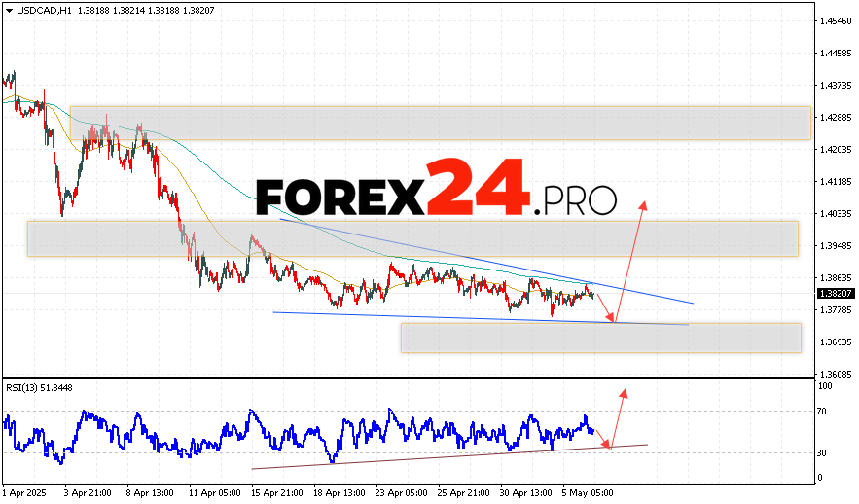The image size is (859, 504).
Task: Click the 1.41185 price axis label
Action: (x=836, y=181)
